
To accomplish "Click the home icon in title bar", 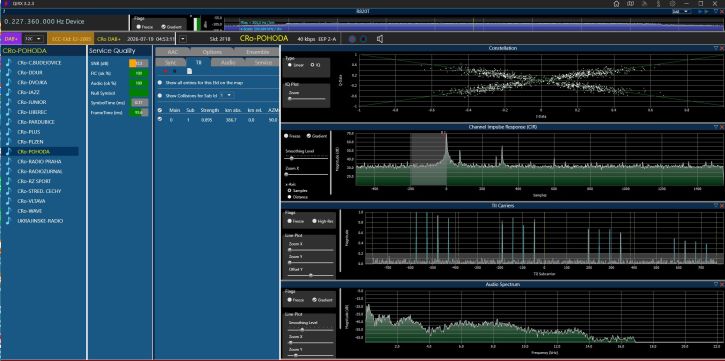I will tap(616, 4).
